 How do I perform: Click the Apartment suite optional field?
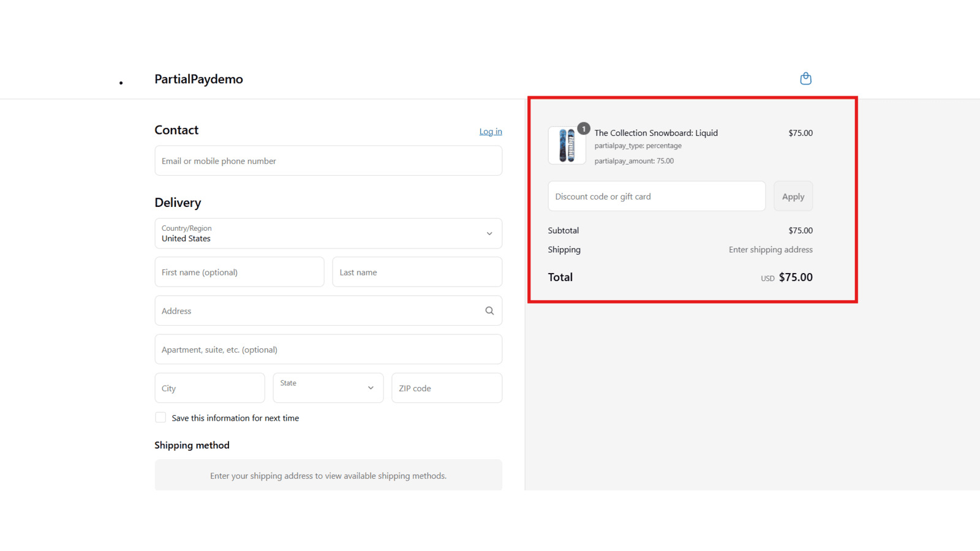tap(328, 349)
